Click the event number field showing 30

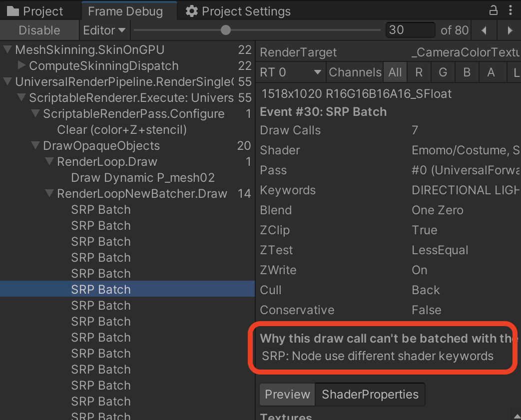point(410,30)
